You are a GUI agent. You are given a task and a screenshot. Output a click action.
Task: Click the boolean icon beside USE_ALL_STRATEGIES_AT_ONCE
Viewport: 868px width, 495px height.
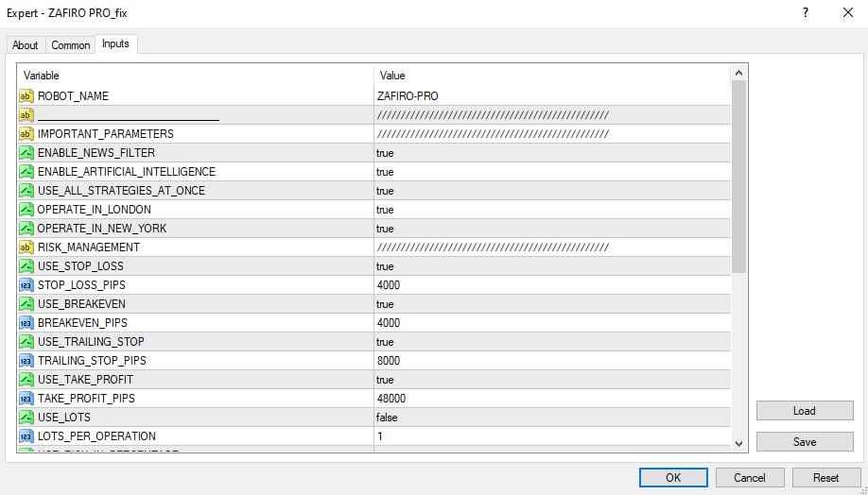pyautogui.click(x=26, y=190)
